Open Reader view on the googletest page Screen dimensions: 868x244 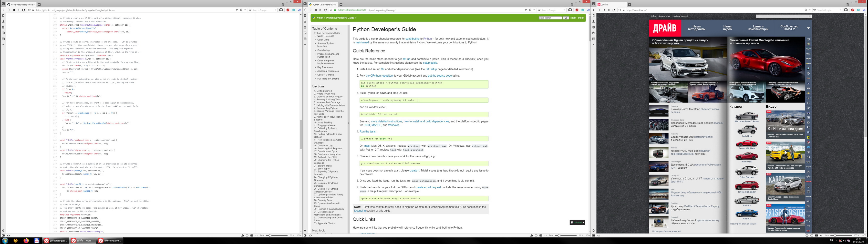tap(237, 10)
